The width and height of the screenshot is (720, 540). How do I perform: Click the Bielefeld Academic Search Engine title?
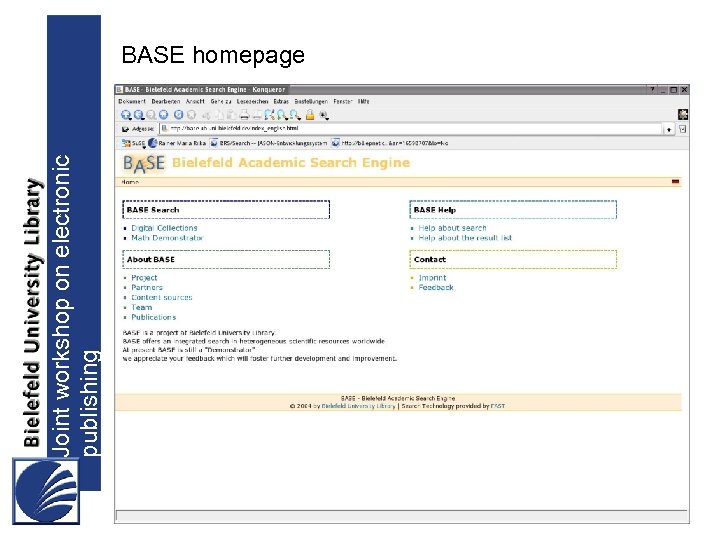[x=291, y=163]
